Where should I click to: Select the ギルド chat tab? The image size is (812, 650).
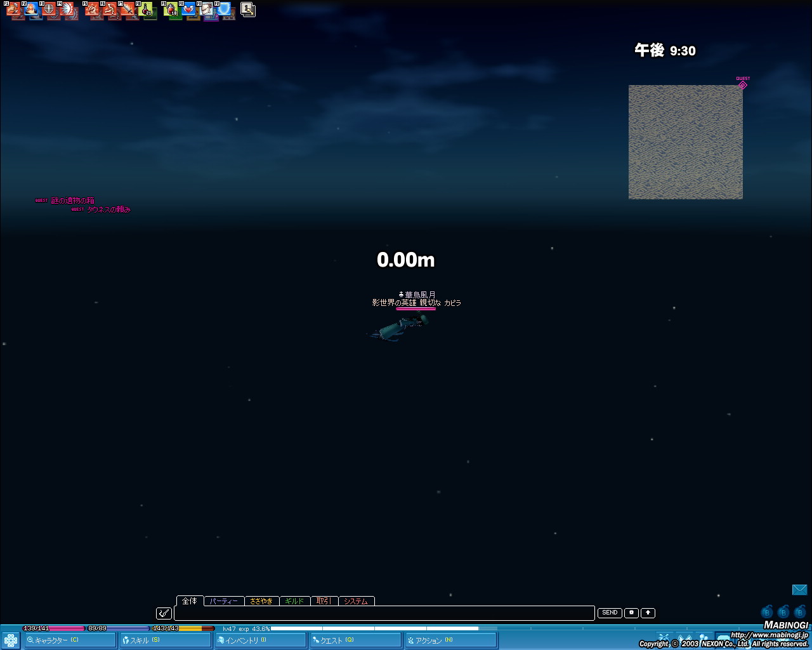pyautogui.click(x=294, y=601)
